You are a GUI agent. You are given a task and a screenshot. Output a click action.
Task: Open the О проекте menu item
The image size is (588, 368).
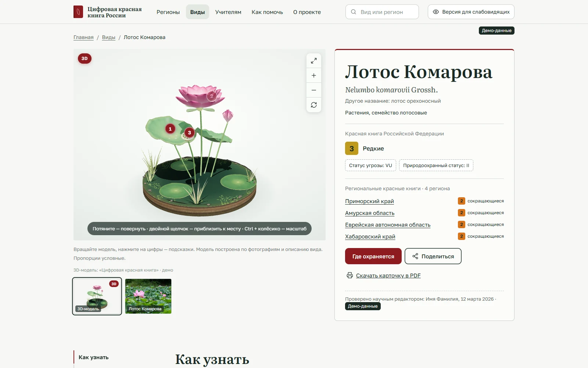pos(307,12)
